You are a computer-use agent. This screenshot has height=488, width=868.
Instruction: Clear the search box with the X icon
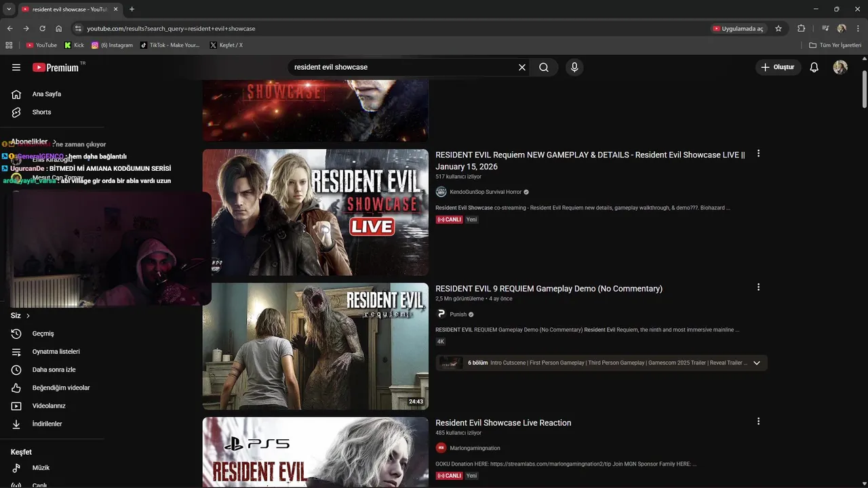coord(522,67)
